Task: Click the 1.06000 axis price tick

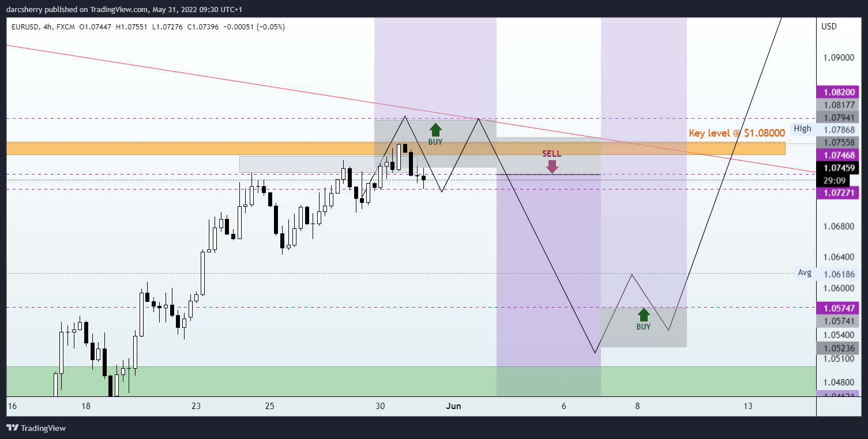Action: point(838,288)
